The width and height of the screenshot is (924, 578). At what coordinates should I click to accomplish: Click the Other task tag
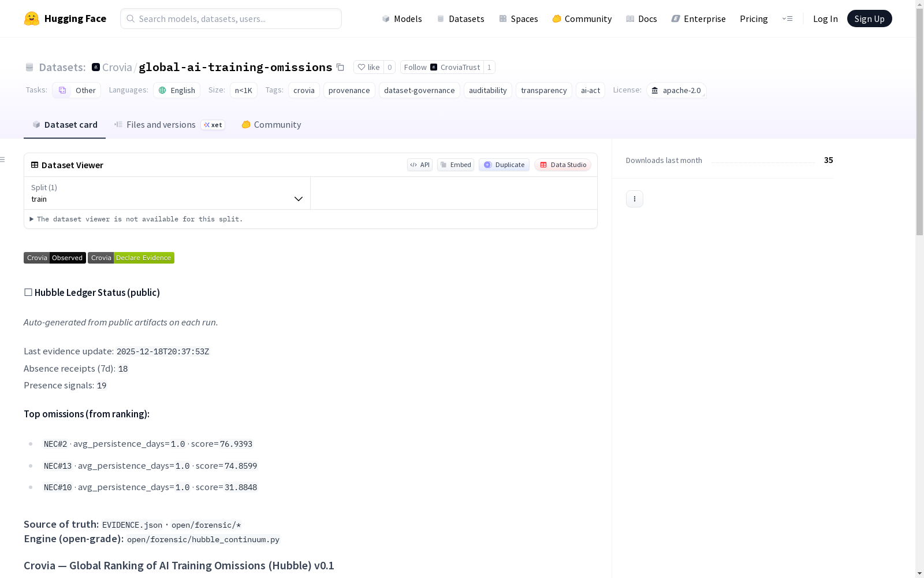77,90
